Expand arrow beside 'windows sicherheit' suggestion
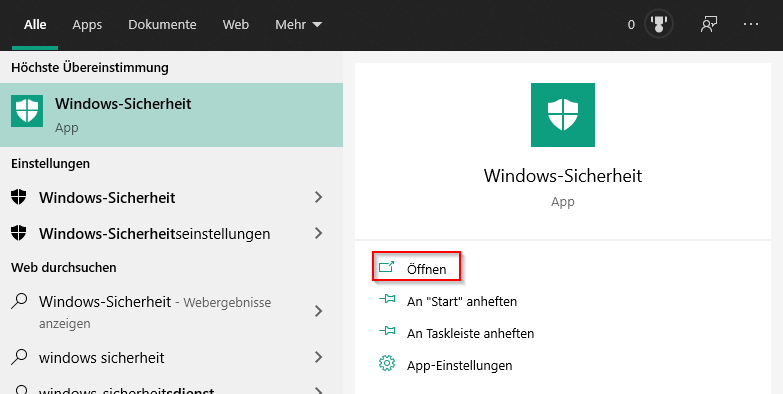 coord(319,357)
